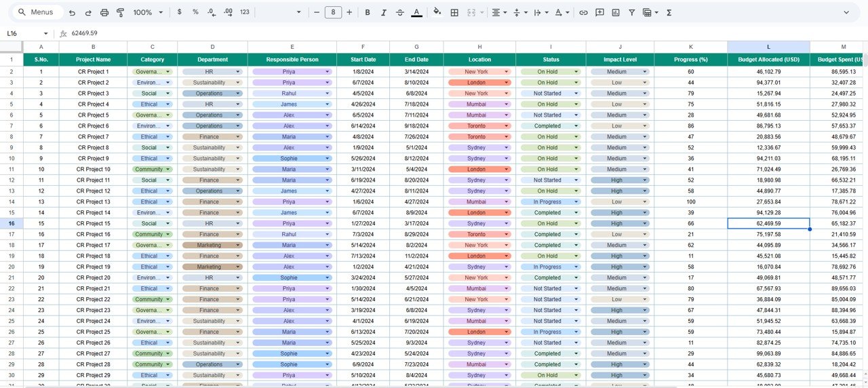Add a comment using the toolbar icon
The width and height of the screenshot is (868, 388).
[599, 12]
